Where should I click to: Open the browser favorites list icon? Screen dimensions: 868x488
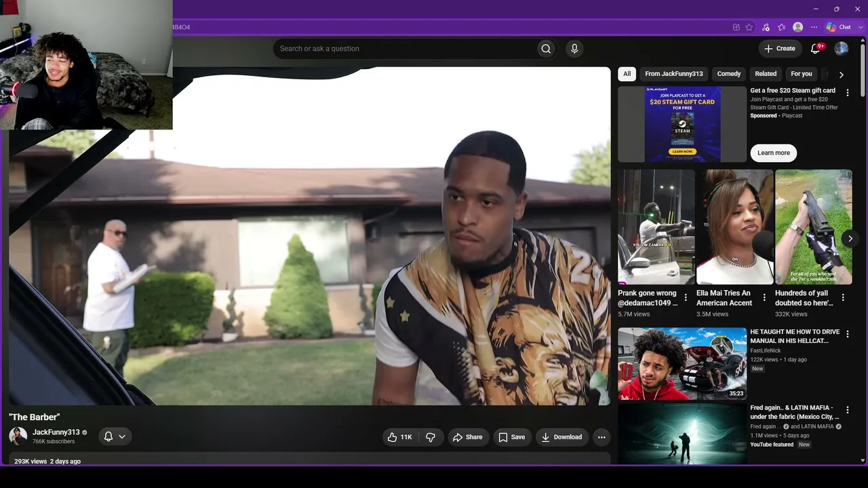pyautogui.click(x=782, y=27)
